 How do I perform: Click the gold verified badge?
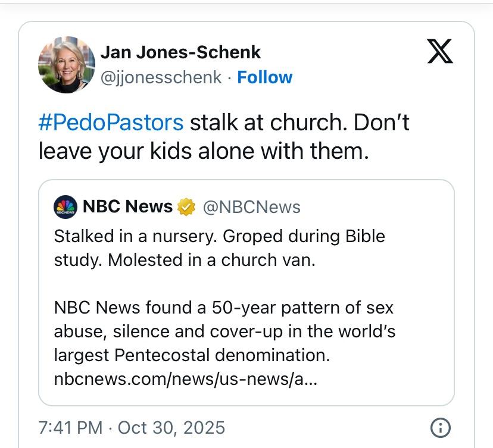click(x=187, y=207)
